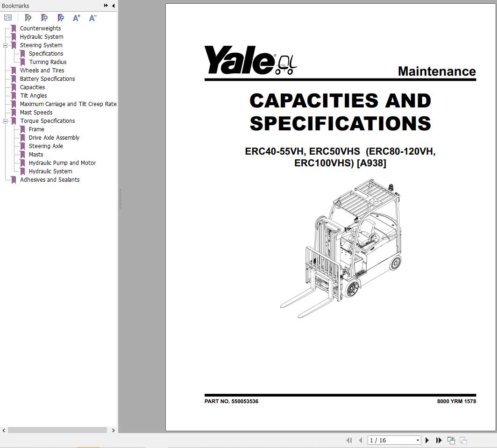The image size is (497, 448).
Task: Click the bookmark ribbon icon beside Counterweights
Action: click(x=14, y=28)
